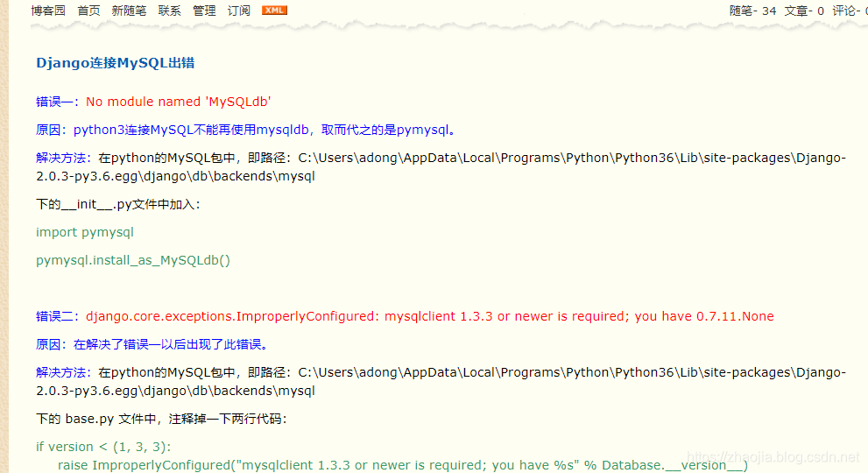The height and width of the screenshot is (473, 868).
Task: Click the line 原因：python3连接MySQL不能再使用mysqldb
Action: 246,130
